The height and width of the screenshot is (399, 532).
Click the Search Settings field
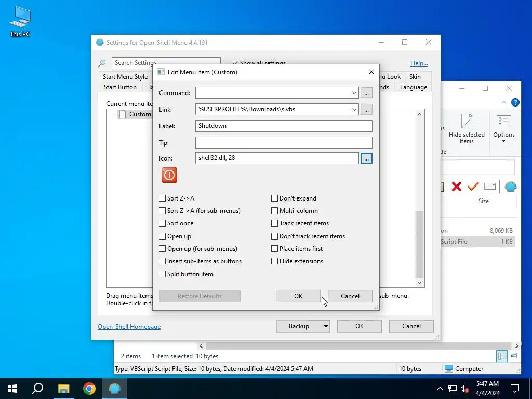coord(166,63)
